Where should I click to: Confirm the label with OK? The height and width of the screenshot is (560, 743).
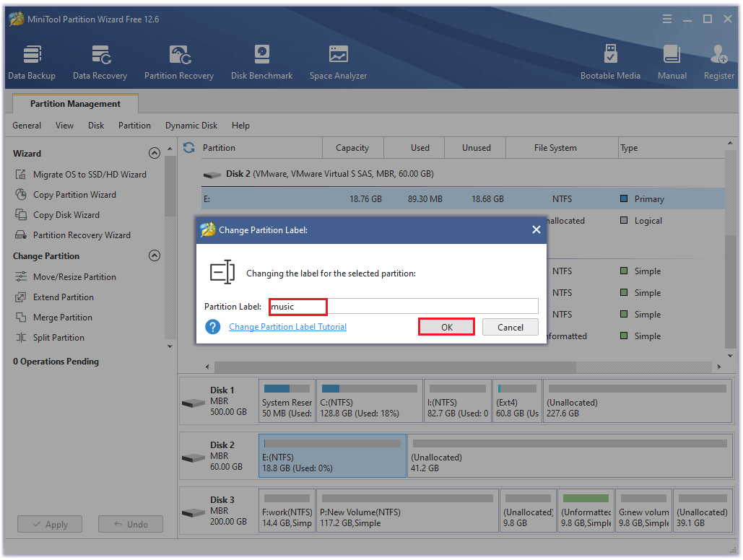click(x=447, y=327)
